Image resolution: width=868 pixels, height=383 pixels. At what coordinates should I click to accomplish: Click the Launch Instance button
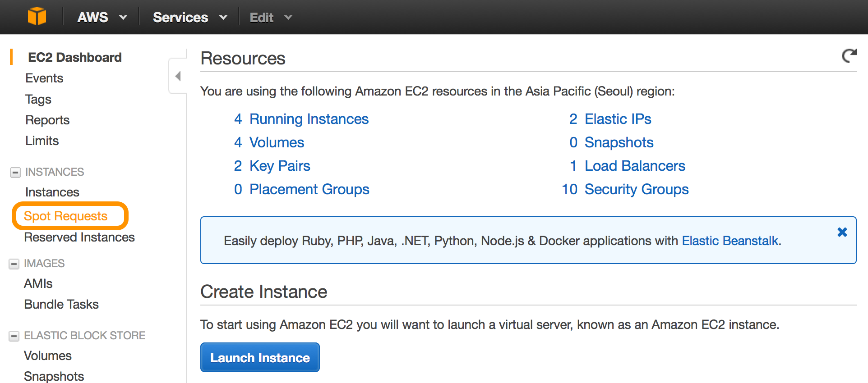tap(260, 357)
